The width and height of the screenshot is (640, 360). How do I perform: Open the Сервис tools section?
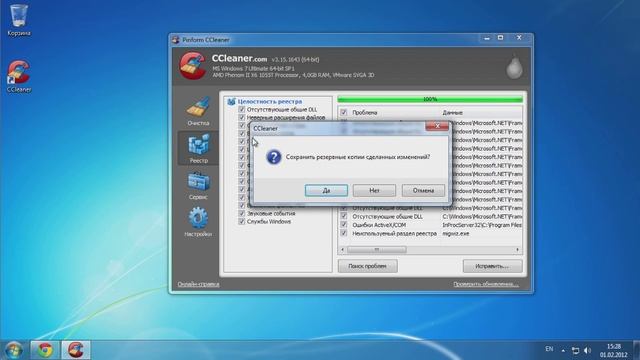(x=198, y=186)
